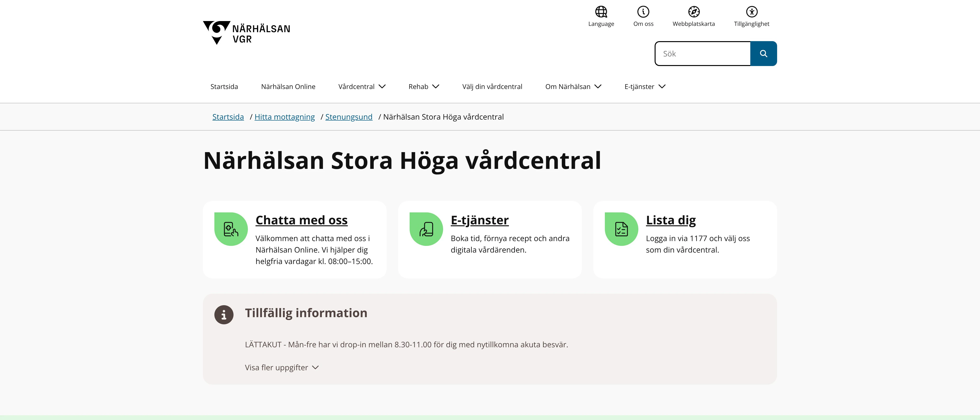This screenshot has height=420, width=980.
Task: Expand the Vårdcentral menu
Action: click(x=362, y=87)
